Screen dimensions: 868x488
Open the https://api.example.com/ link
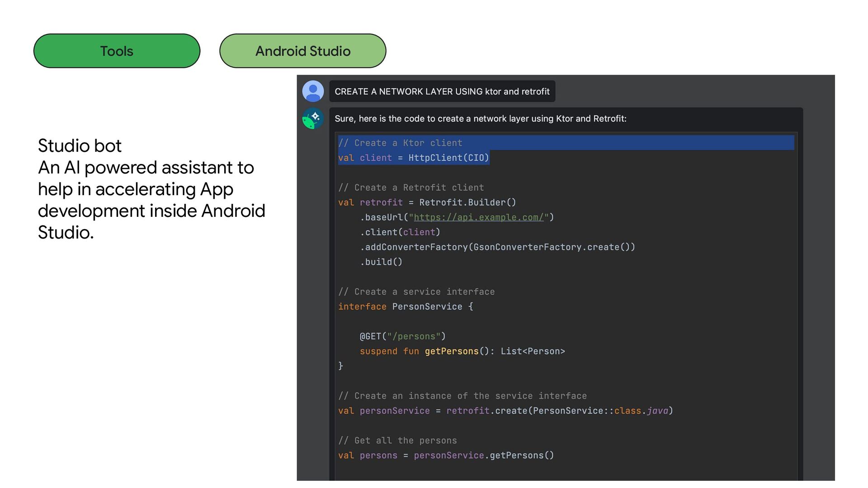479,217
